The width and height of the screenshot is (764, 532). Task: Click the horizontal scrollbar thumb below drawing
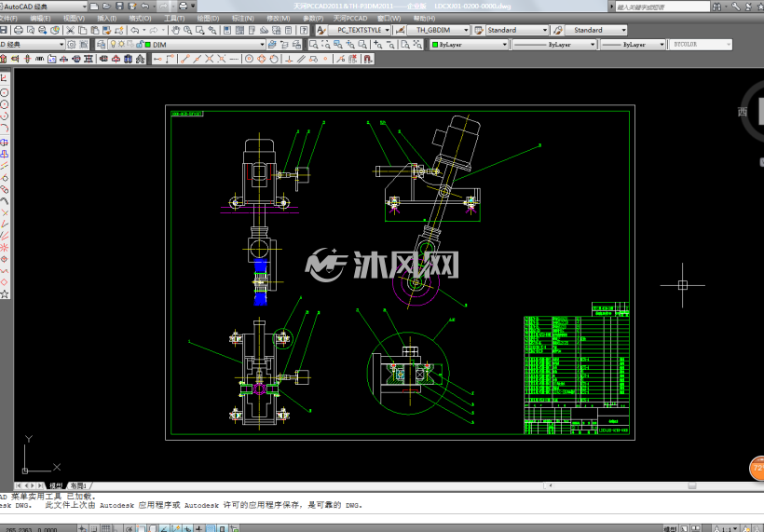point(691,485)
